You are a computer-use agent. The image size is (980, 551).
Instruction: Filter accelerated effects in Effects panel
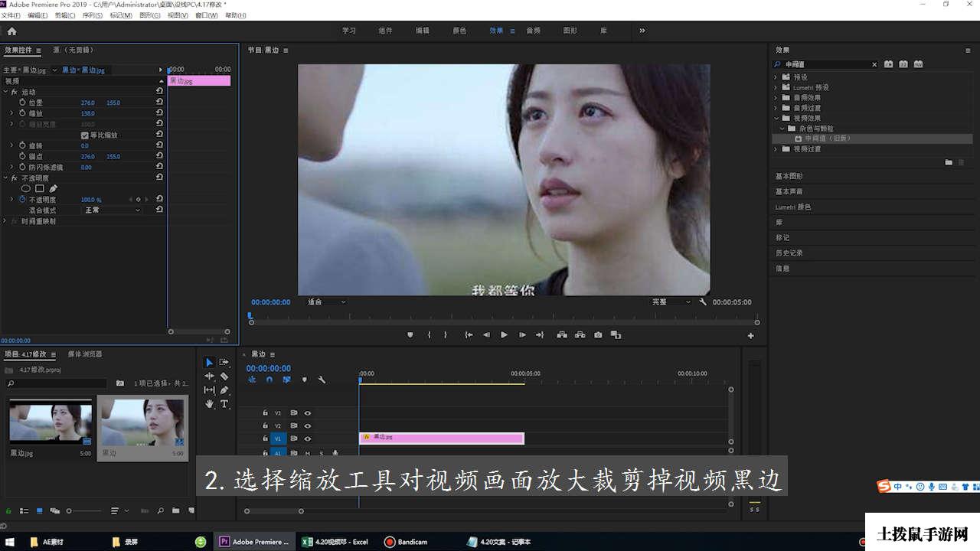(x=889, y=64)
